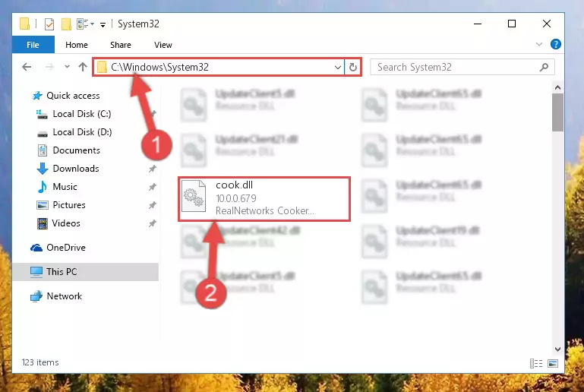The image size is (584, 392).
Task: Open the address bar history dropdown
Action: click(337, 68)
